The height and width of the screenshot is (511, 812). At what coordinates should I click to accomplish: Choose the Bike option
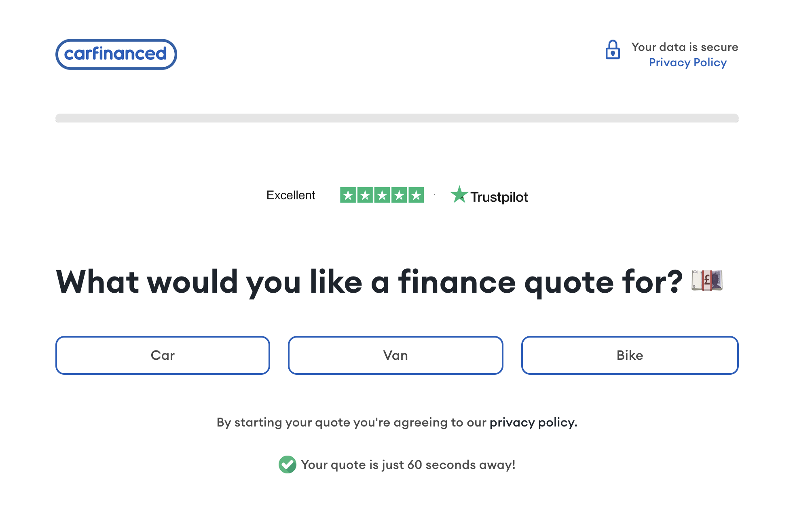tap(630, 355)
